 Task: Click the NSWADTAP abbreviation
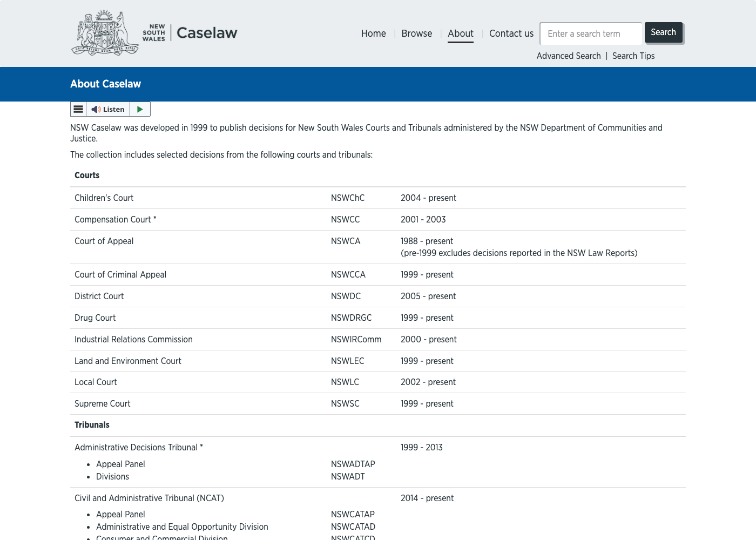click(x=353, y=464)
